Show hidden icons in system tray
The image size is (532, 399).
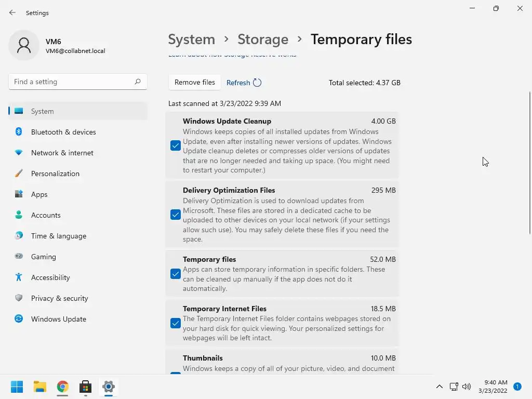(440, 387)
